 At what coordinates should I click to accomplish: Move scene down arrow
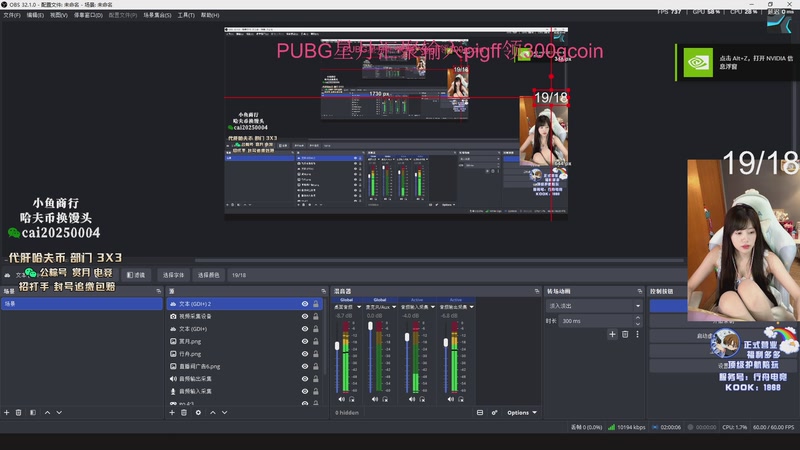(59, 412)
